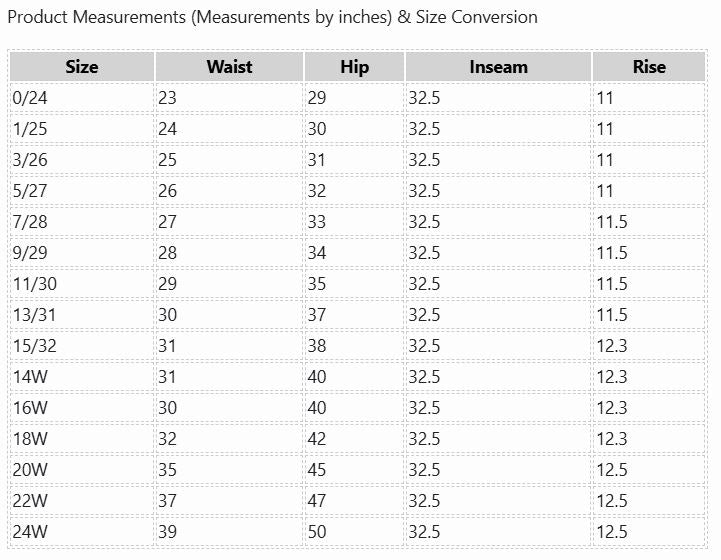Click the inseam value in the 9/29 row
The height and width of the screenshot is (560, 721).
click(424, 253)
